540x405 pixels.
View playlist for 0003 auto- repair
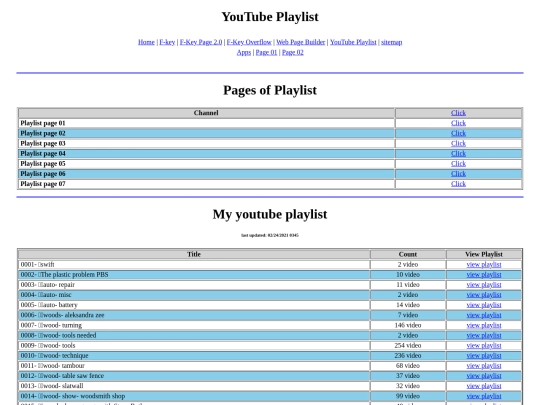pos(484,285)
